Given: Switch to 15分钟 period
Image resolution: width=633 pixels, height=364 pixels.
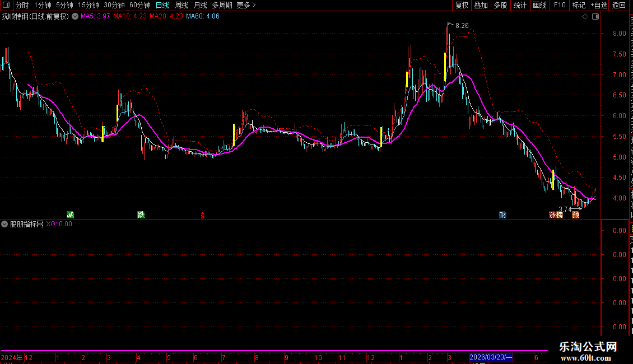Looking at the screenshot, I should click(x=89, y=5).
